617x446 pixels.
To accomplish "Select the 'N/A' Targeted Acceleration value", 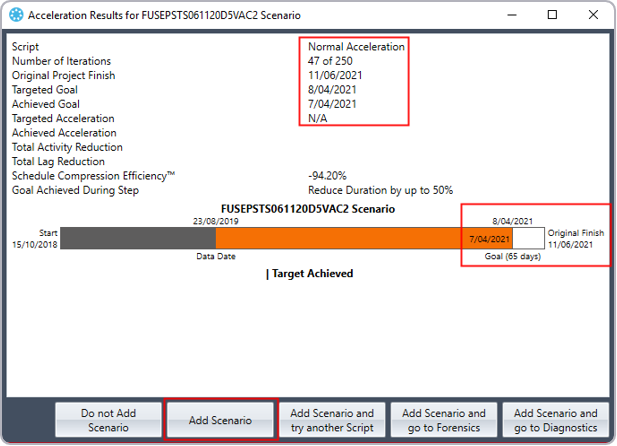I will (318, 118).
